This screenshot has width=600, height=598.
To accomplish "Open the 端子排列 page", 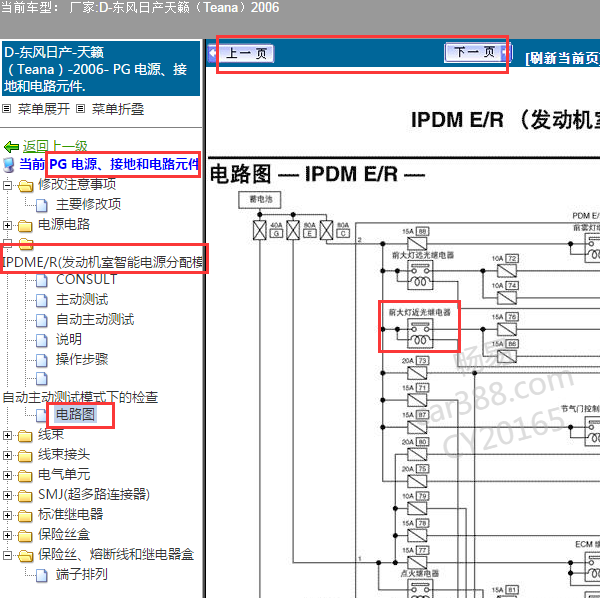I will [82, 574].
